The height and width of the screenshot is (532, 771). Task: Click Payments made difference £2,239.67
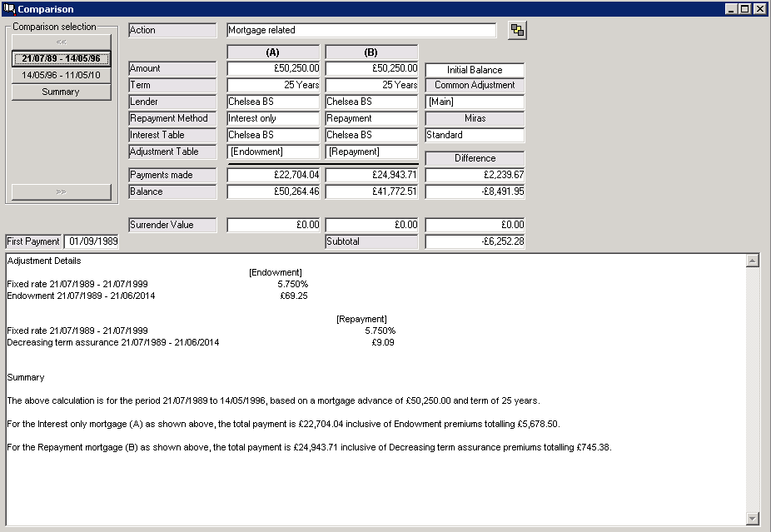(x=475, y=175)
